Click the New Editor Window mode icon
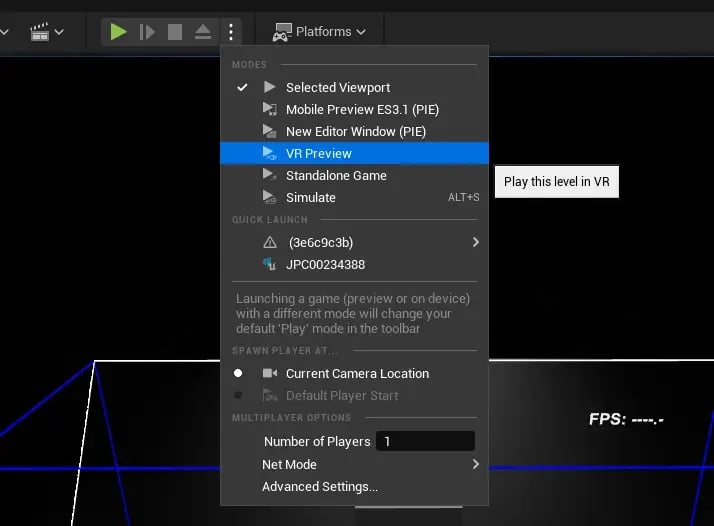Screen dimensions: 714x526 coord(270,131)
